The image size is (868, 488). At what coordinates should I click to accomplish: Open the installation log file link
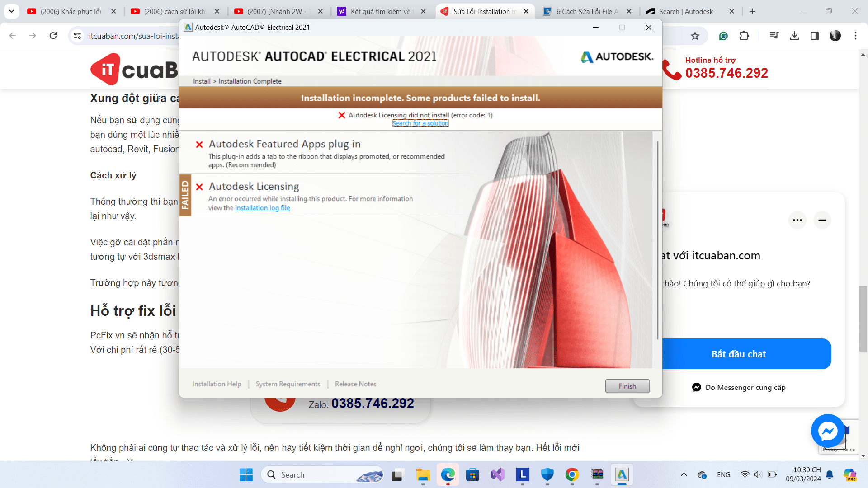(262, 208)
